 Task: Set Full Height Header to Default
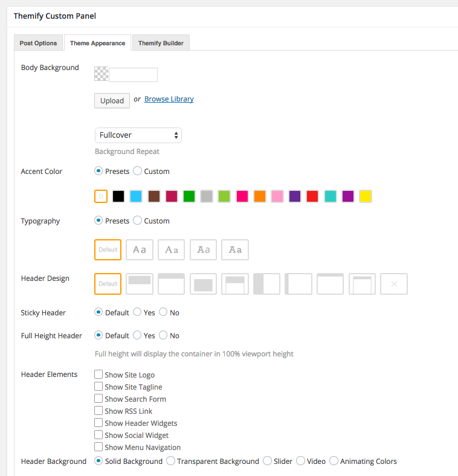point(98,335)
